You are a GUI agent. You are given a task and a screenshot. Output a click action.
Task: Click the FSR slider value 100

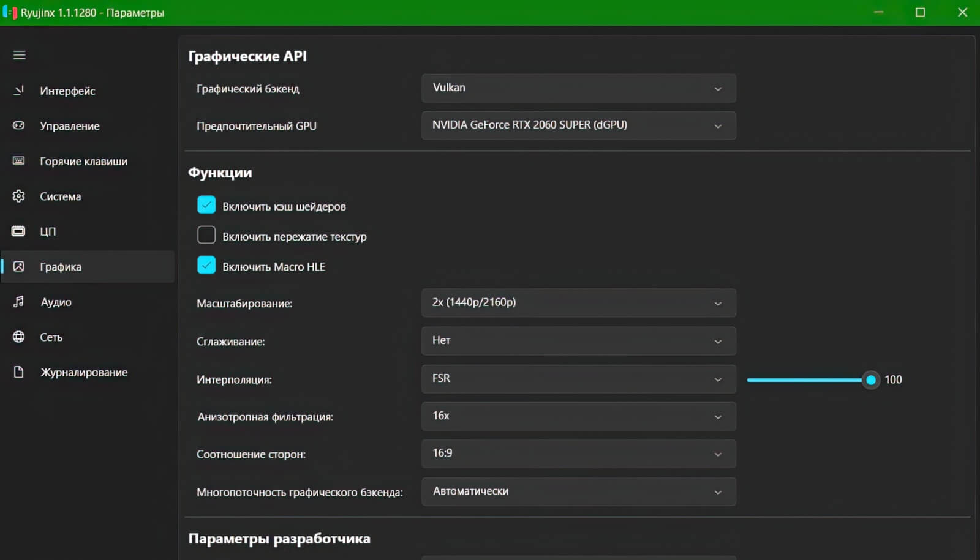pyautogui.click(x=893, y=379)
